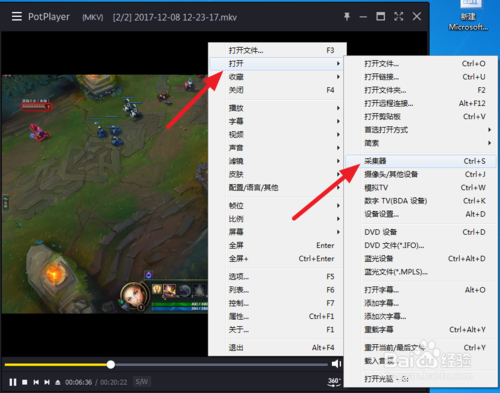
Task: Open 选项... F5 preferences
Action: pos(277,277)
